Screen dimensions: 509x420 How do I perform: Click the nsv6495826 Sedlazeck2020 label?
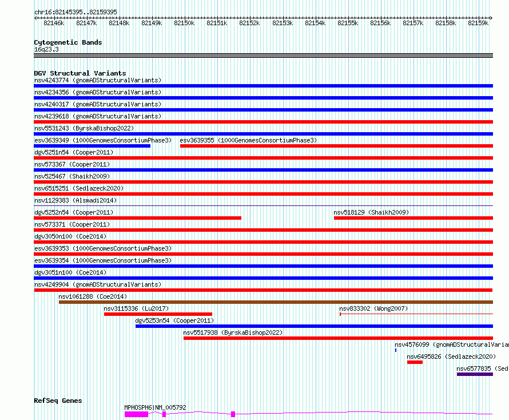click(452, 356)
